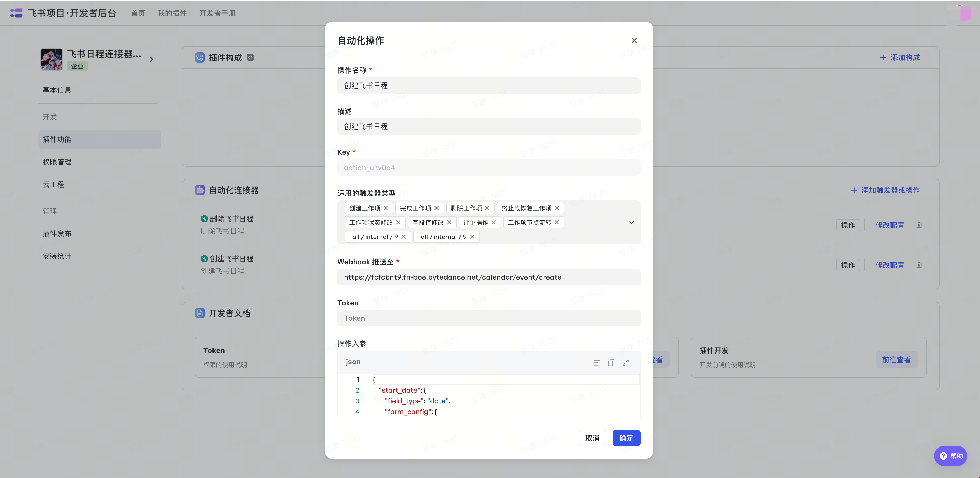Click the 创建飞书日程 connector status icon
Image resolution: width=980 pixels, height=478 pixels.
(204, 259)
